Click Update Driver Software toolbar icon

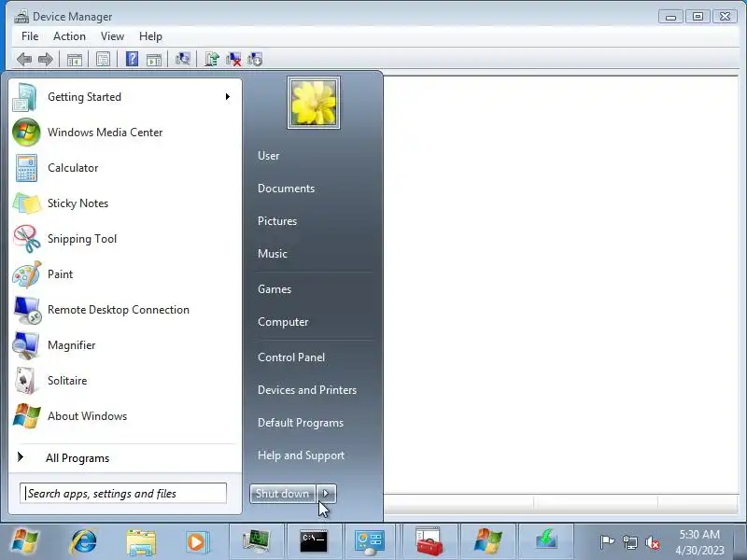[x=212, y=59]
